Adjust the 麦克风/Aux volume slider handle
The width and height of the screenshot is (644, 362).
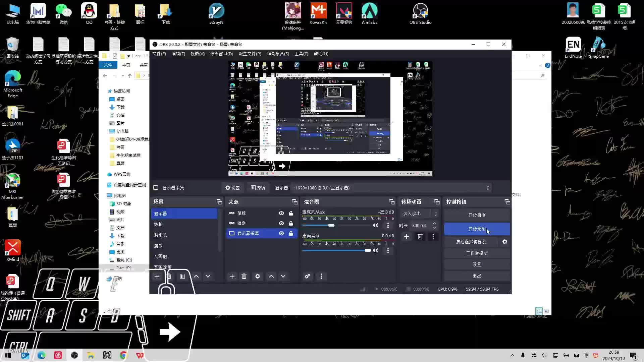point(331,225)
